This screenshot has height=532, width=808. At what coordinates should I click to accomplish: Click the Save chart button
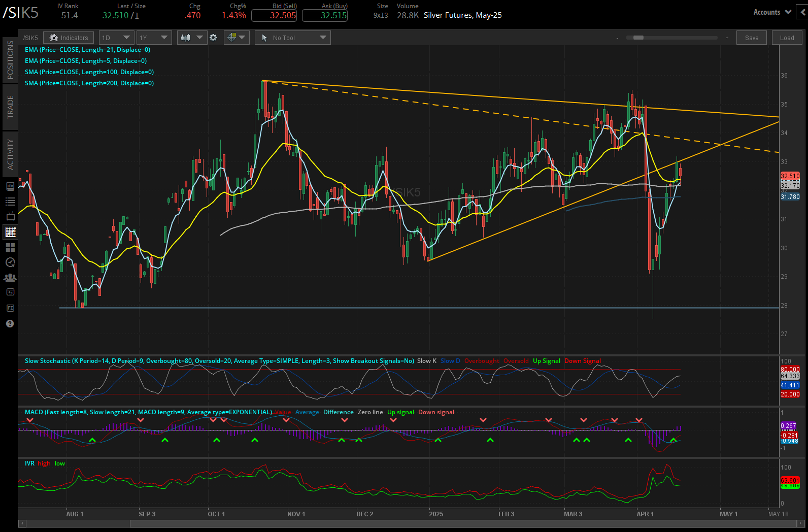(x=752, y=38)
